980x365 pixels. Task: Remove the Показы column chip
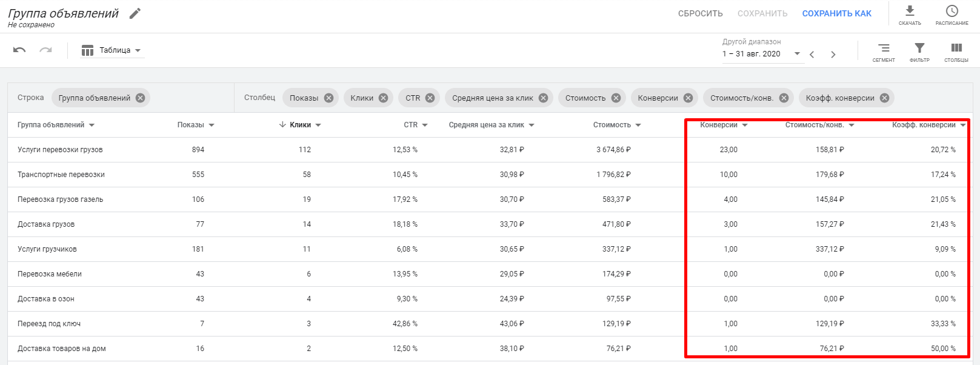(x=328, y=98)
